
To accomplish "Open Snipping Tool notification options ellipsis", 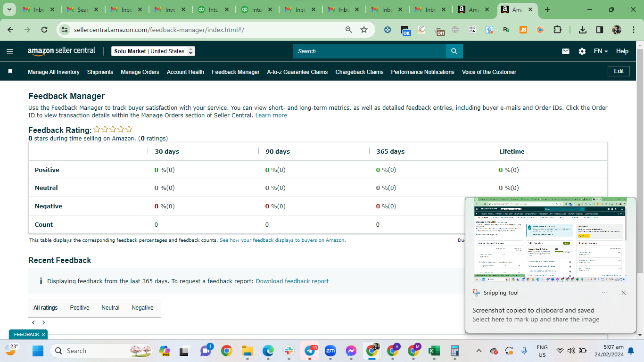I will tap(605, 293).
